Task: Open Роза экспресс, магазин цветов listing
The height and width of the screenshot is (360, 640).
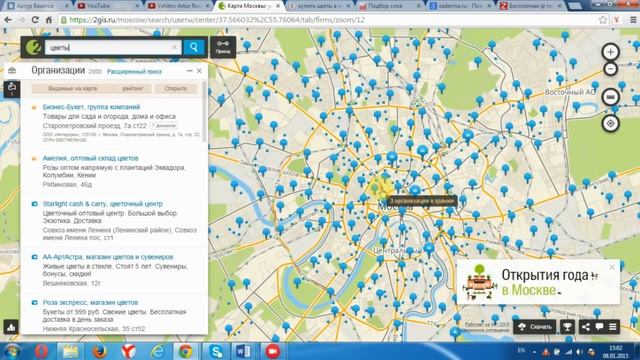Action: coord(90,302)
